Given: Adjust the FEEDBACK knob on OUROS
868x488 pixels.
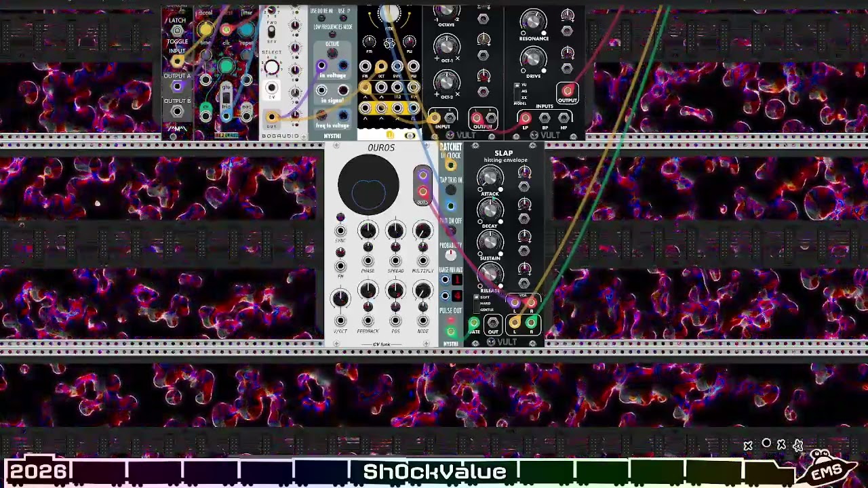Looking at the screenshot, I should (368, 291).
